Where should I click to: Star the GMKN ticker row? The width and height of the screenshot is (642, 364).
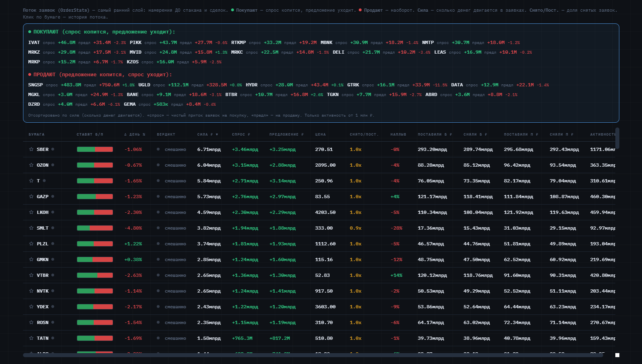pyautogui.click(x=31, y=259)
